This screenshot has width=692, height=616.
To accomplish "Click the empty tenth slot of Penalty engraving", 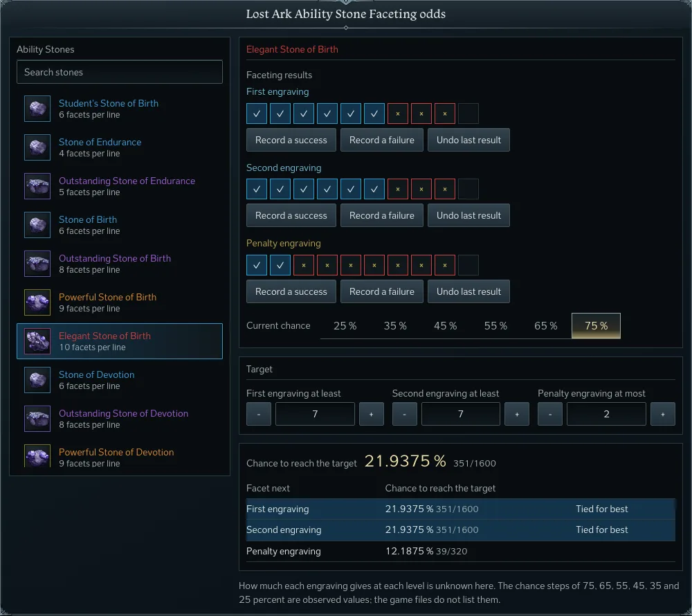I will [x=468, y=265].
